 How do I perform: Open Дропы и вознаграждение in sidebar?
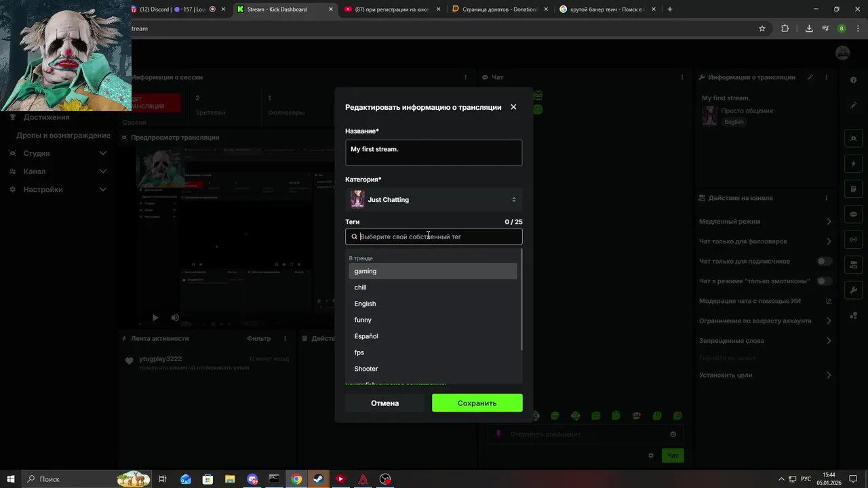(63, 135)
